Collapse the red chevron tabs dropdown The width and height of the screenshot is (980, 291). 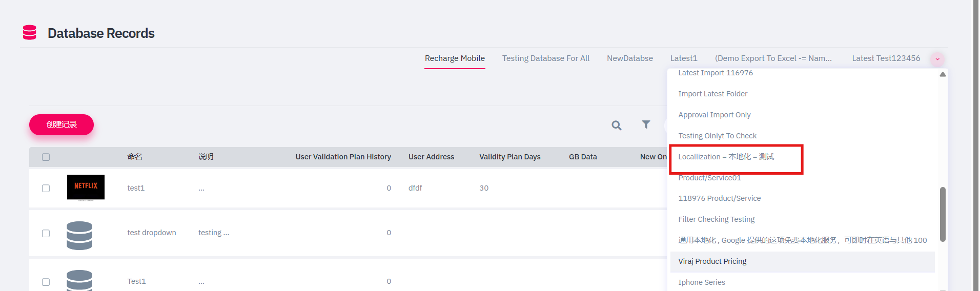[x=937, y=59]
